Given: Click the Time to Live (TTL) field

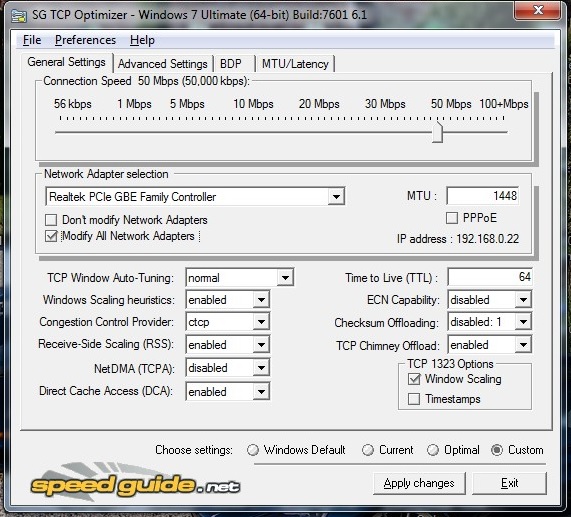Looking at the screenshot, I should [490, 277].
